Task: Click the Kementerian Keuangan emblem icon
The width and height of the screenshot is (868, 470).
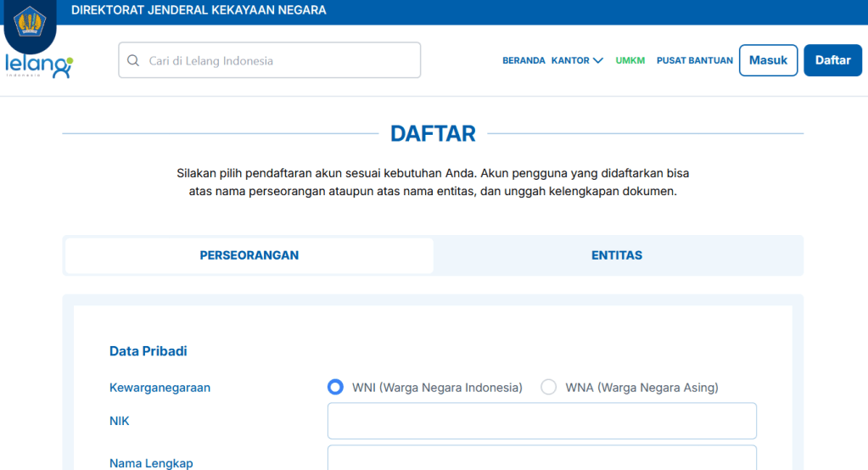Action: (31, 20)
